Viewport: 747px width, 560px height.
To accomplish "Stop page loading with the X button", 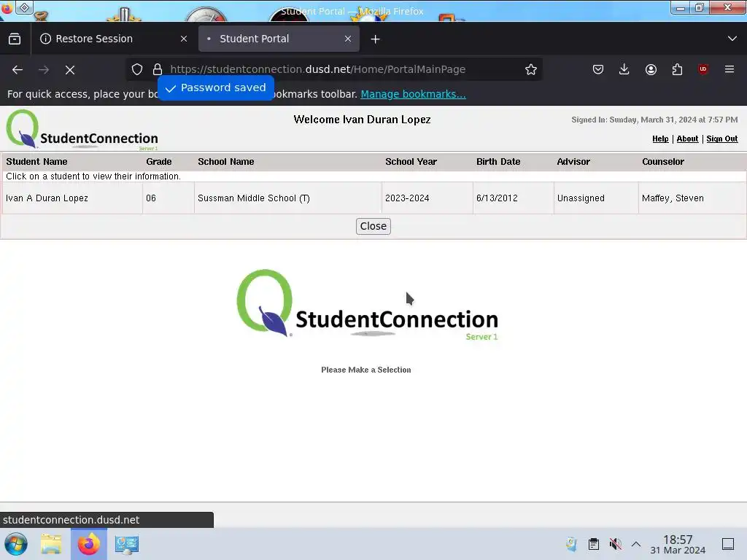I will 70,70.
